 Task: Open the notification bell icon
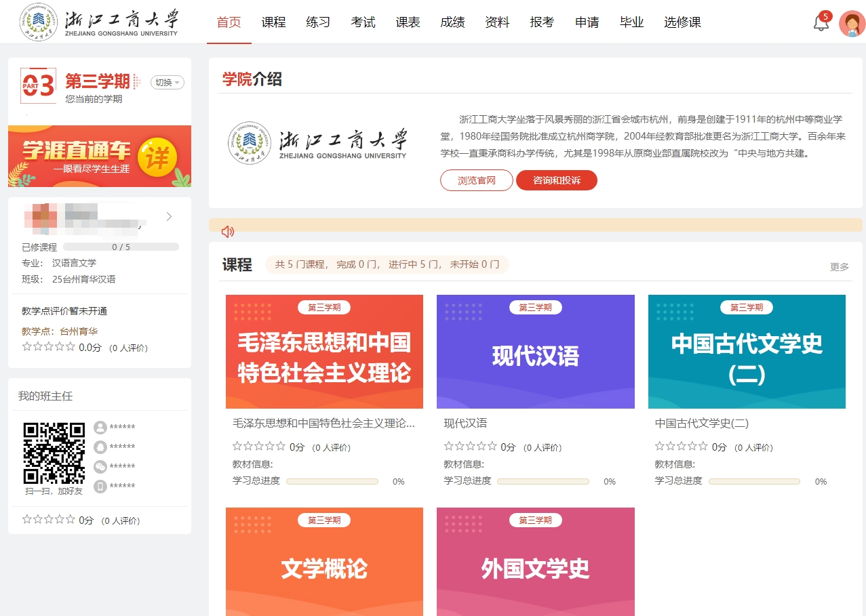(821, 22)
